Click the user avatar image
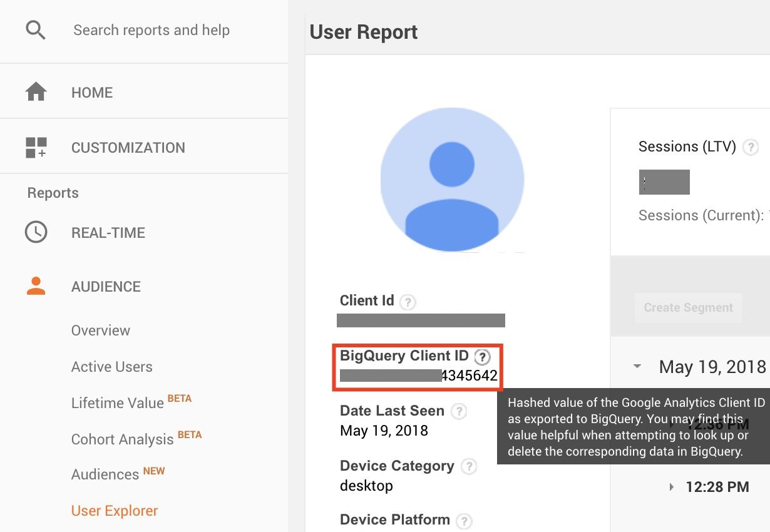 [x=452, y=180]
